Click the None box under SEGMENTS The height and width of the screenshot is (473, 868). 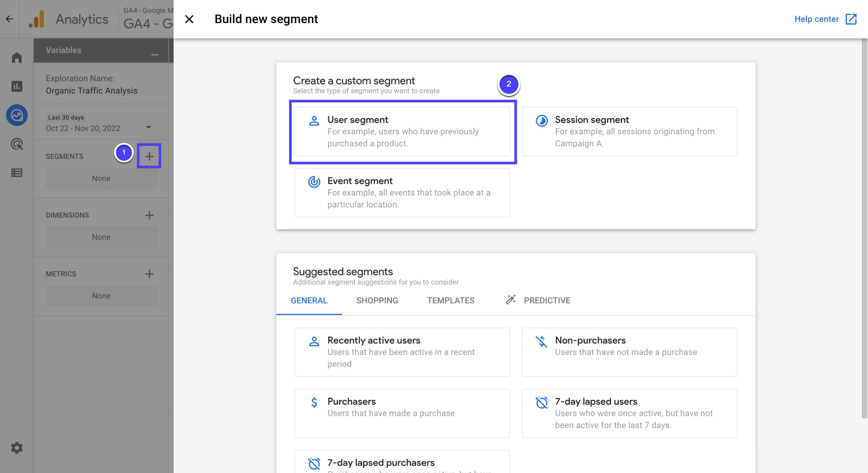click(x=101, y=178)
